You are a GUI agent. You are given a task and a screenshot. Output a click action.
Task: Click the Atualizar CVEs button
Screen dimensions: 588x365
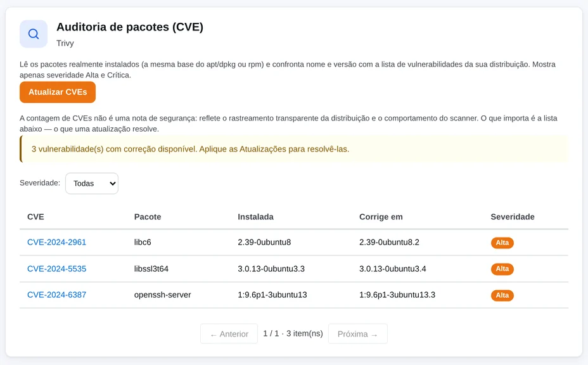tap(58, 93)
